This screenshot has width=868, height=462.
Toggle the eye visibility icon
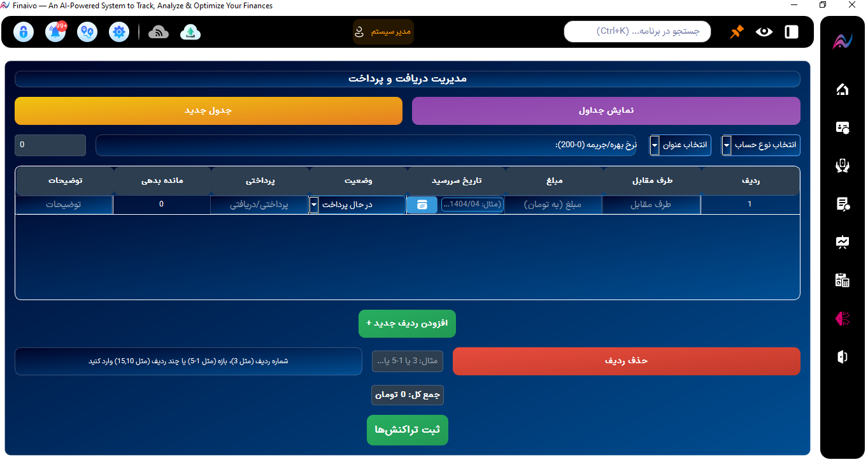(764, 32)
